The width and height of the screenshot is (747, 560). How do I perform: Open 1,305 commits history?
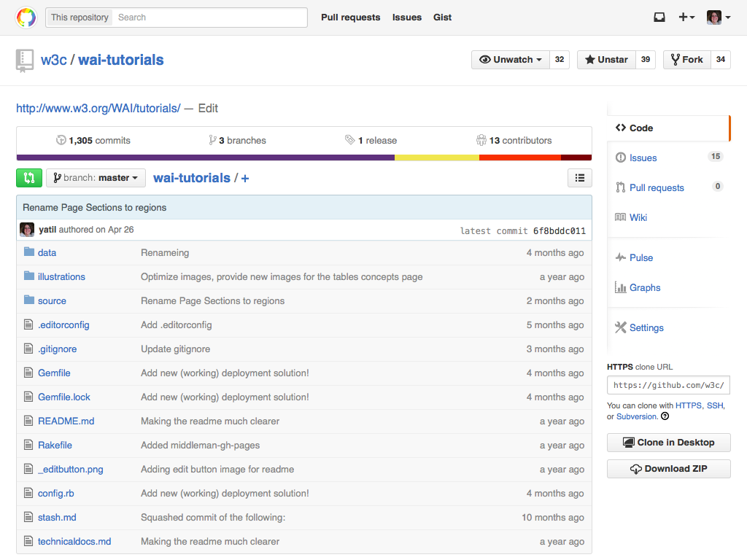(x=93, y=141)
